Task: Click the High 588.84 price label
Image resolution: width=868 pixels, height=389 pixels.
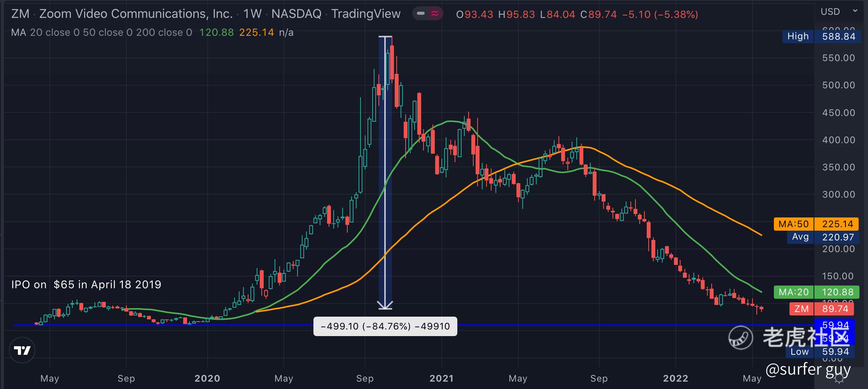Action: point(821,37)
